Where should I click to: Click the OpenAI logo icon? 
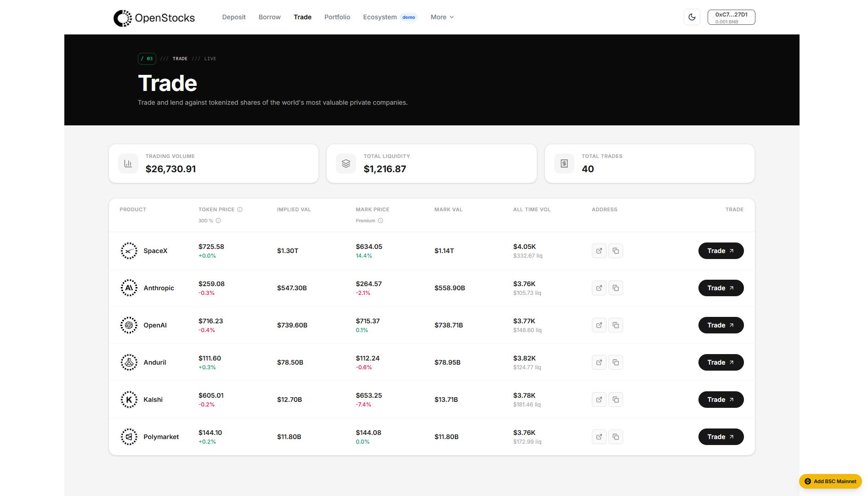tap(129, 325)
